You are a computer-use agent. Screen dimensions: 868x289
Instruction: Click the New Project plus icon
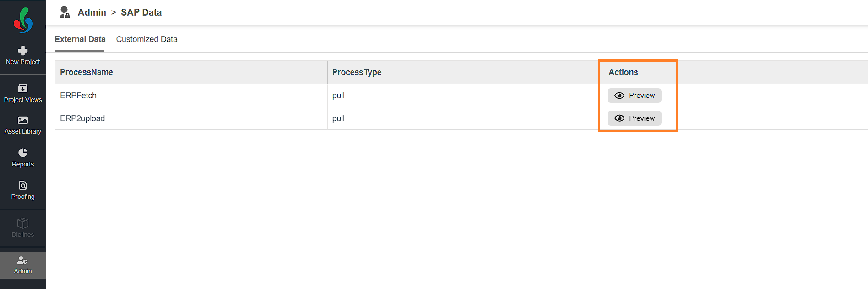point(23,50)
